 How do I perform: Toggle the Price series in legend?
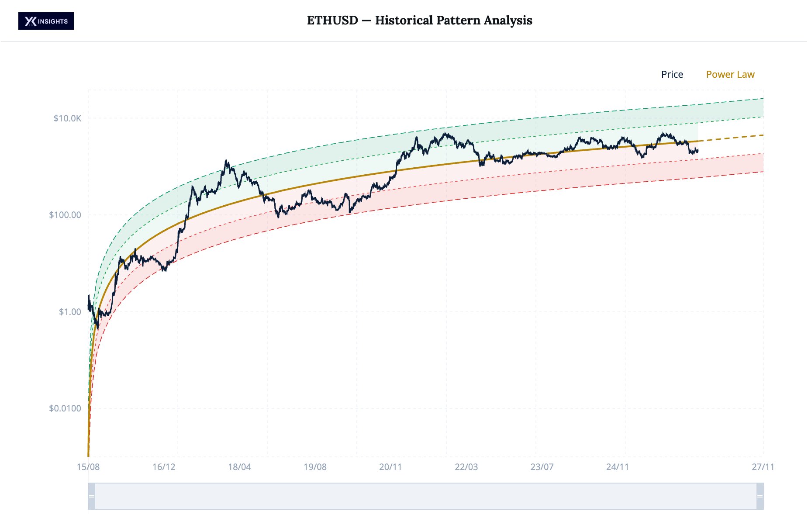(x=672, y=75)
